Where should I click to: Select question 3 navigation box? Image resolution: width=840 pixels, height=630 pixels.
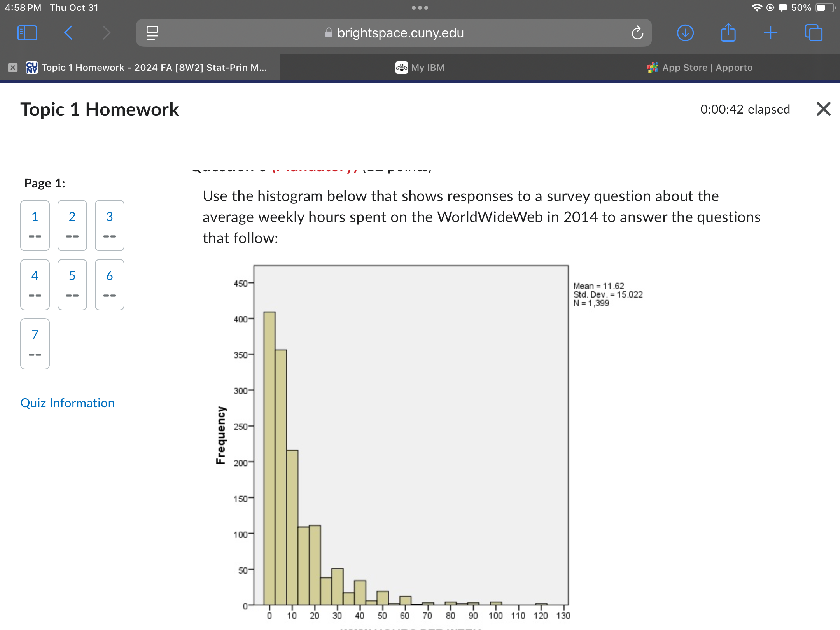tap(109, 226)
